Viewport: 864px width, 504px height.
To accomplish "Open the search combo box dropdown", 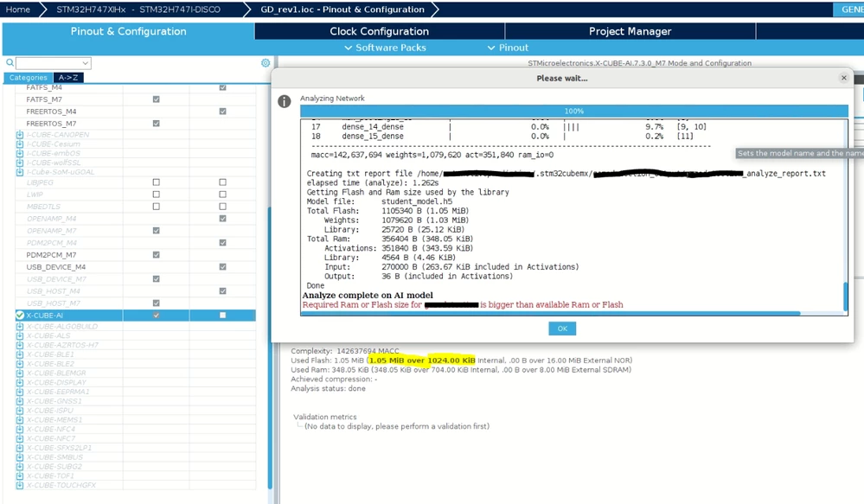I will [x=85, y=63].
